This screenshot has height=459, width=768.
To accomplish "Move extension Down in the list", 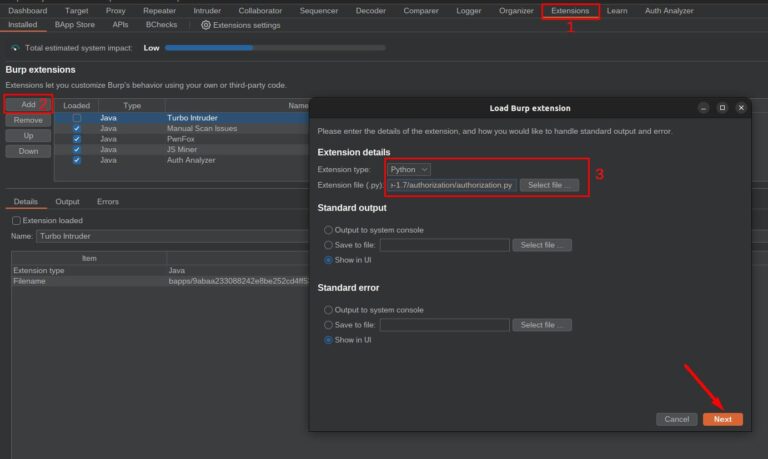I will [x=28, y=151].
